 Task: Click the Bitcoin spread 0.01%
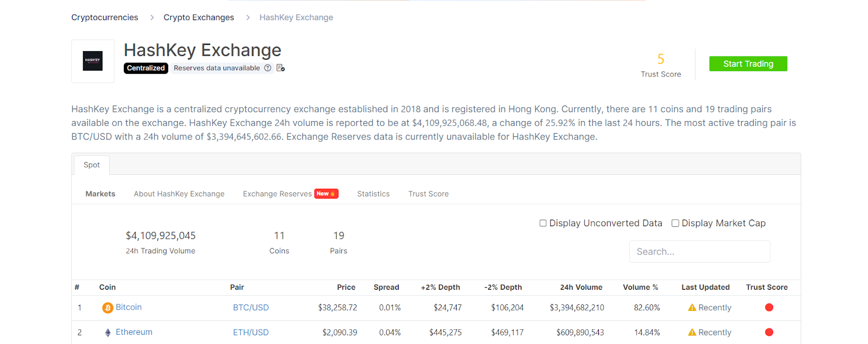390,308
